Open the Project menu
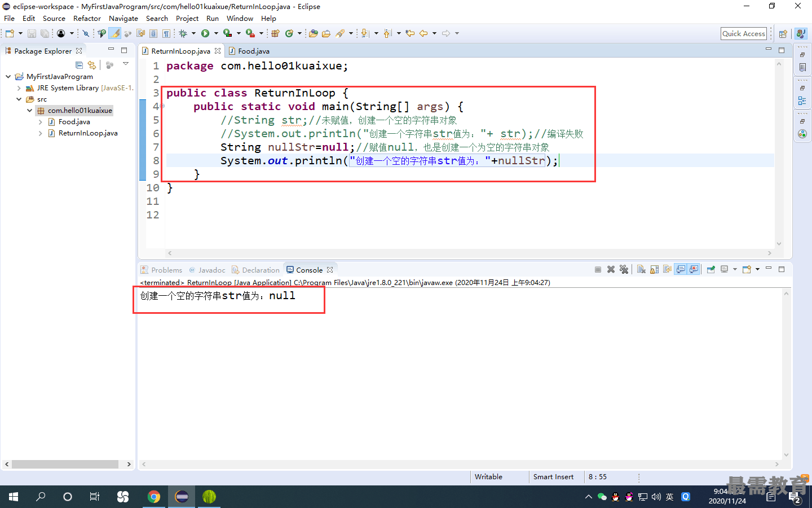This screenshot has width=812, height=508. [x=187, y=19]
